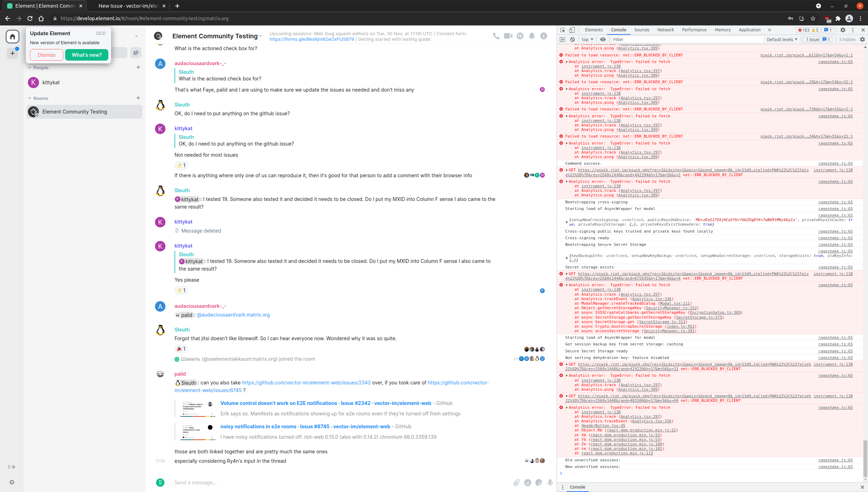This screenshot has width=868, height=492.
Task: Open the 1 Issue badge in console
Action: coord(818,39)
